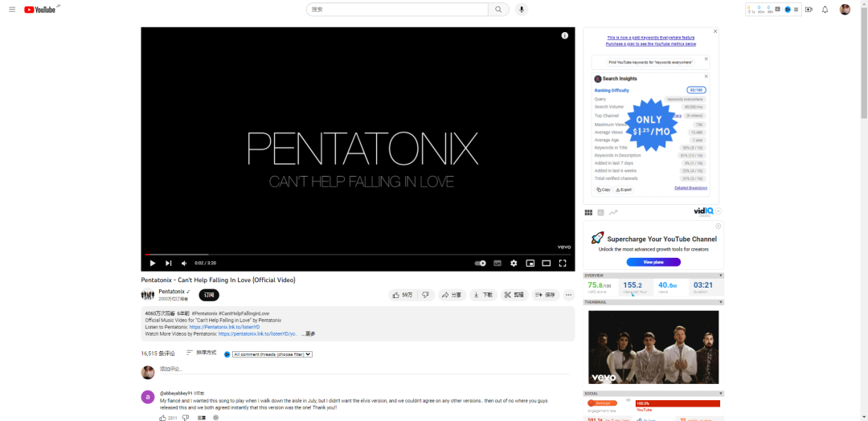Dislike the video
This screenshot has width=868, height=421.
425,295
